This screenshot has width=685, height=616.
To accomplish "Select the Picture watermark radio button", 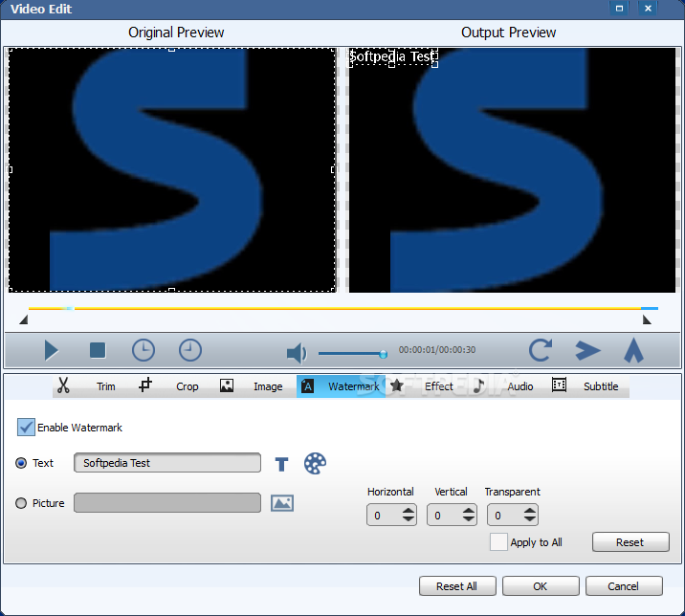I will 21,503.
